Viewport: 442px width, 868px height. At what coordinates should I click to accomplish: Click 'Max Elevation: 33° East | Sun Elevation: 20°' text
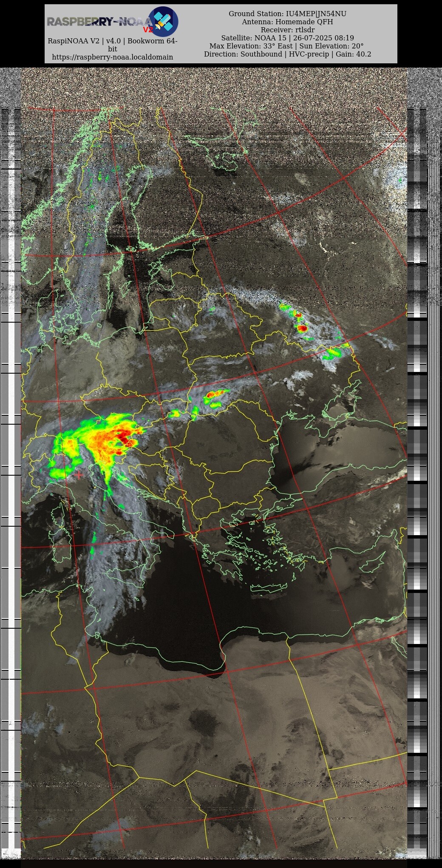[x=287, y=46]
